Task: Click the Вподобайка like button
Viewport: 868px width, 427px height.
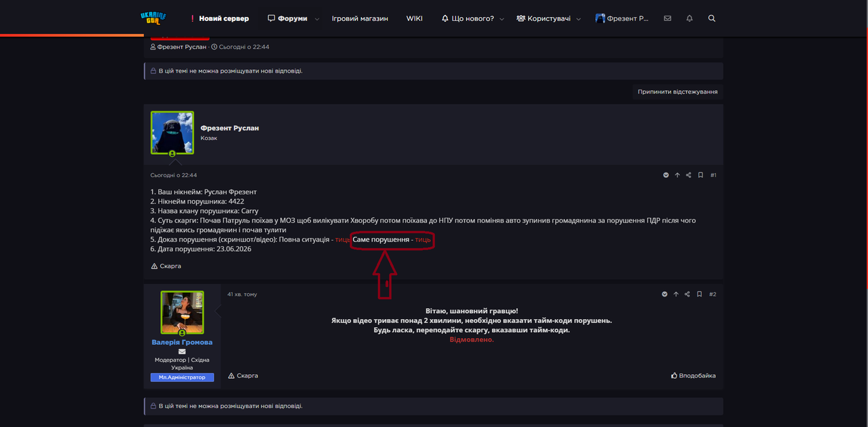Action: coord(693,375)
